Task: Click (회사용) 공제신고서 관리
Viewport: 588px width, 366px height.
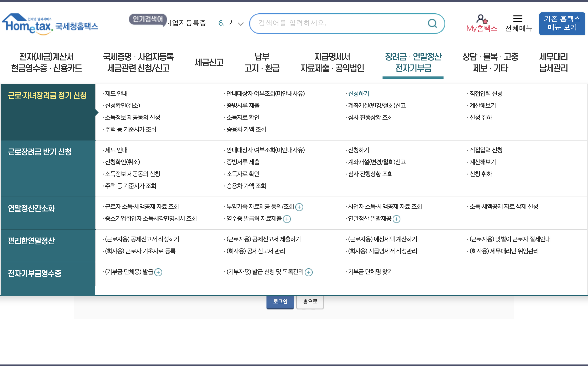Action: (x=256, y=251)
